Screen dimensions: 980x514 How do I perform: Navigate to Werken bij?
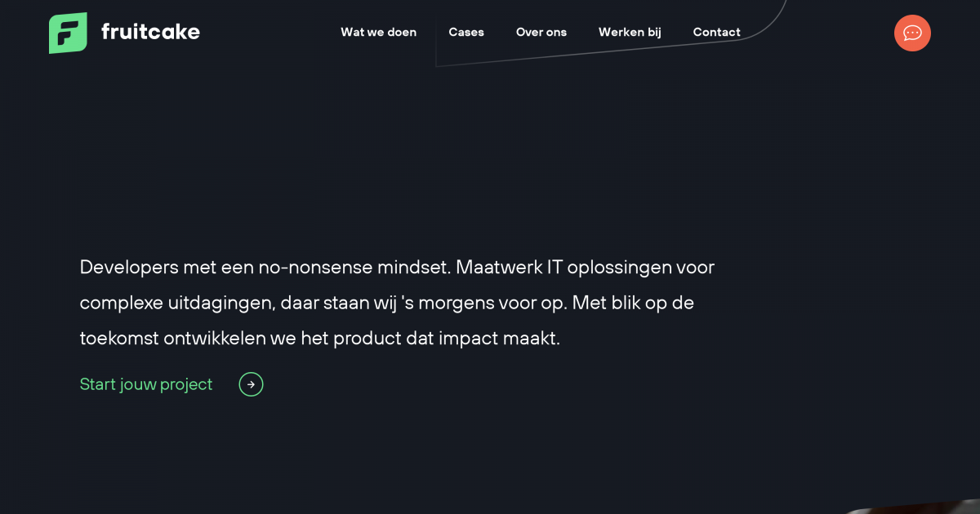[630, 33]
